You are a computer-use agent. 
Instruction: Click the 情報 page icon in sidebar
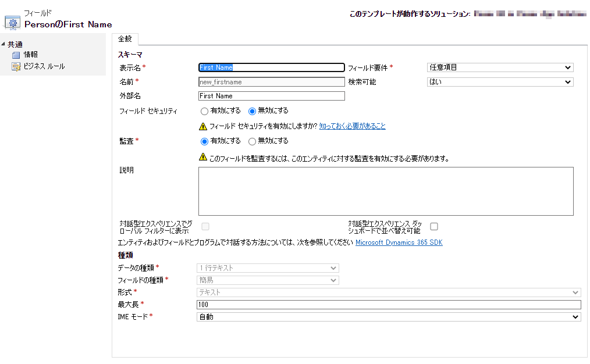(16, 55)
